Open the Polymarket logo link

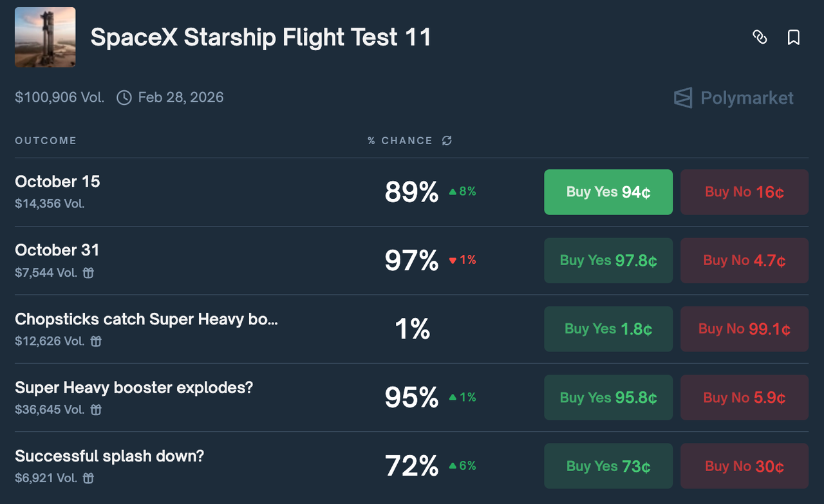[x=733, y=98]
